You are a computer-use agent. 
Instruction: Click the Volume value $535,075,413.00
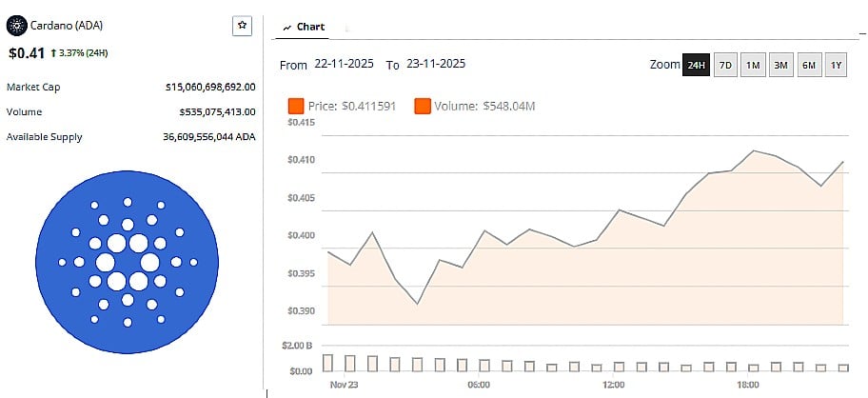pyautogui.click(x=218, y=111)
